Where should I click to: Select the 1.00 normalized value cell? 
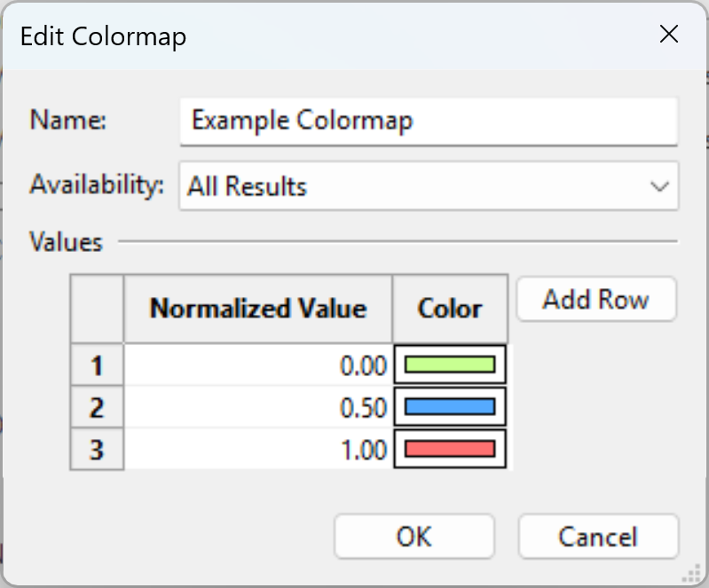(258, 449)
